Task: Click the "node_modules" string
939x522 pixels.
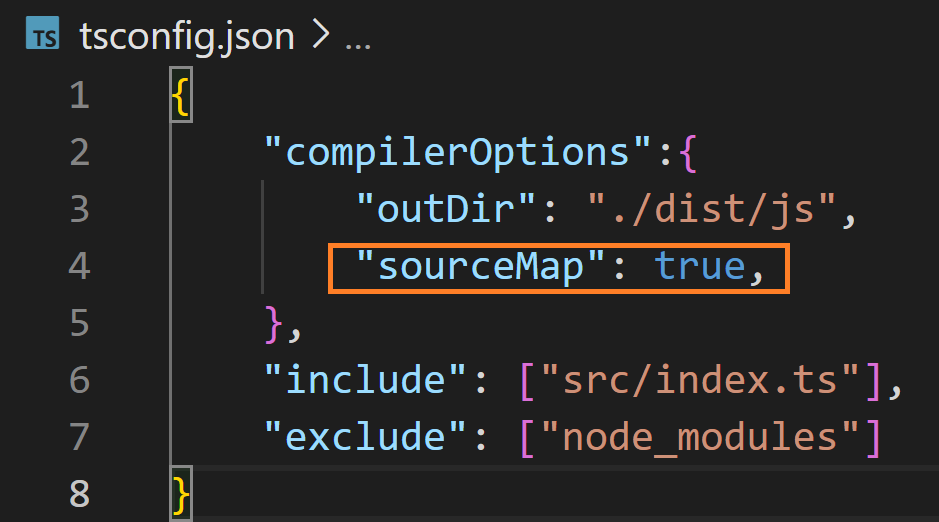Action: pyautogui.click(x=700, y=438)
